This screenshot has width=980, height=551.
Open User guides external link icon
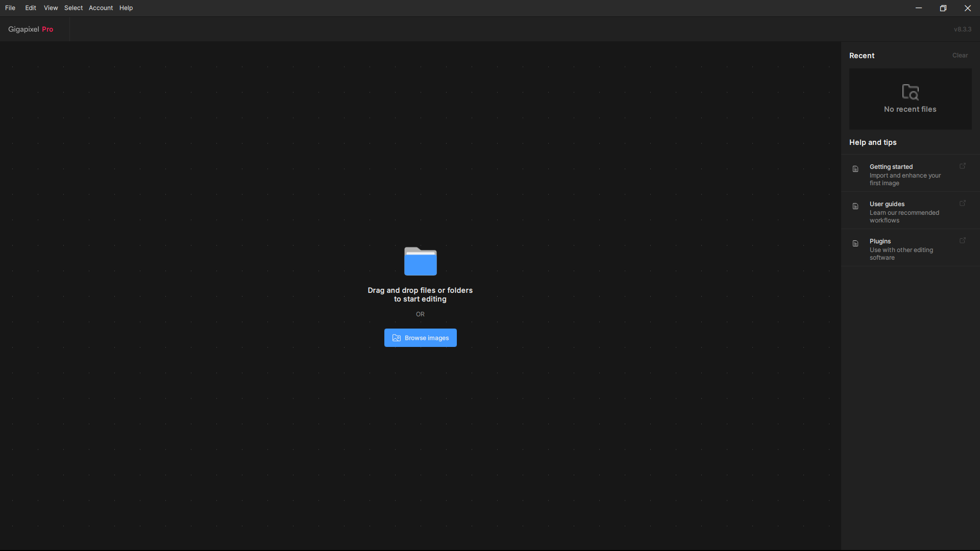pyautogui.click(x=963, y=203)
